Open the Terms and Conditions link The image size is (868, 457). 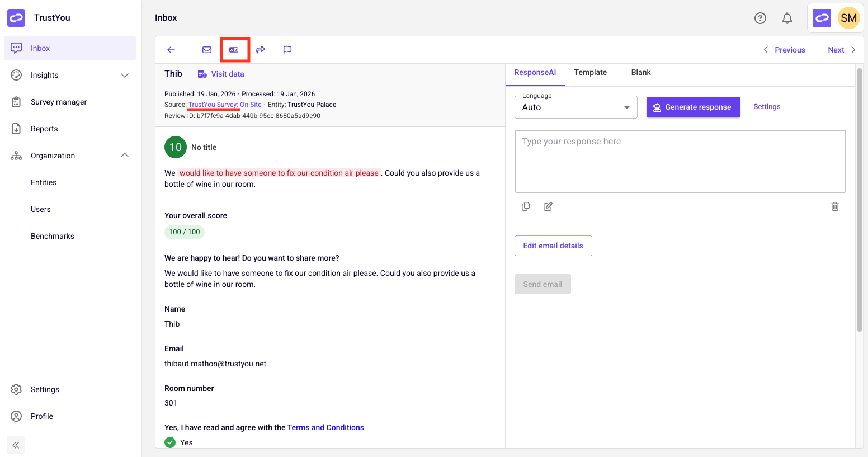click(x=325, y=427)
